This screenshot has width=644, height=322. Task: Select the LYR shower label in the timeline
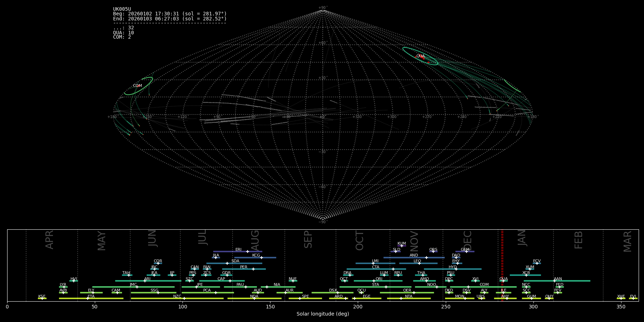point(63,285)
